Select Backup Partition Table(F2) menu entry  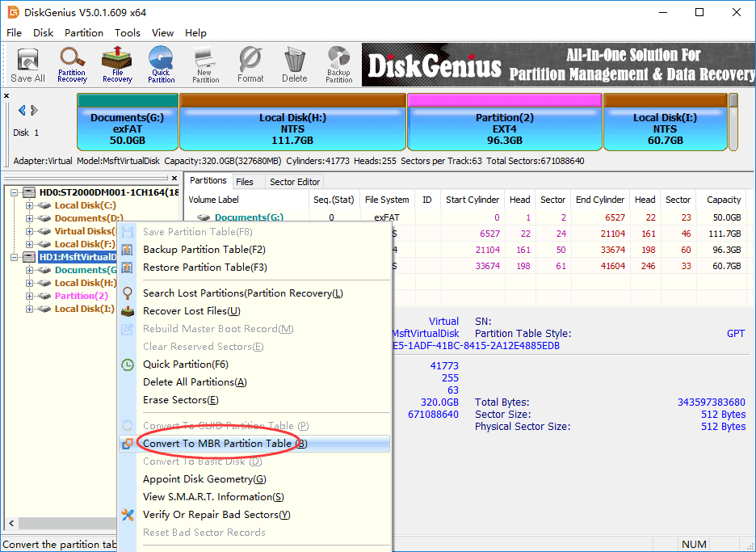(x=204, y=250)
